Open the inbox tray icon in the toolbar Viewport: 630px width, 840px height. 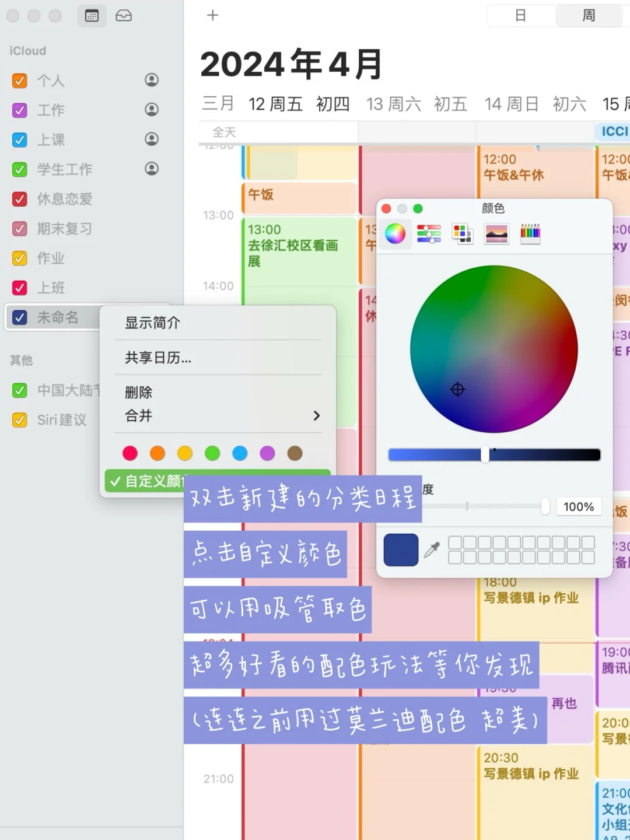pyautogui.click(x=123, y=16)
